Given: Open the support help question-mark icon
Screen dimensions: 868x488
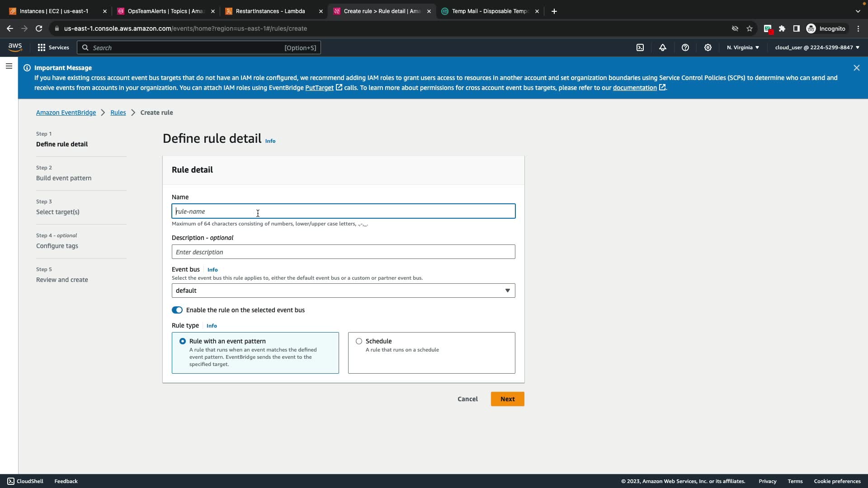Looking at the screenshot, I should pyautogui.click(x=685, y=47).
